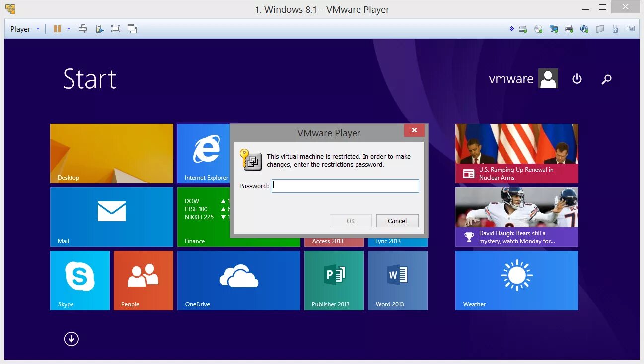Click the greyed-out OK button in dialog
644x364 pixels.
pos(351,221)
